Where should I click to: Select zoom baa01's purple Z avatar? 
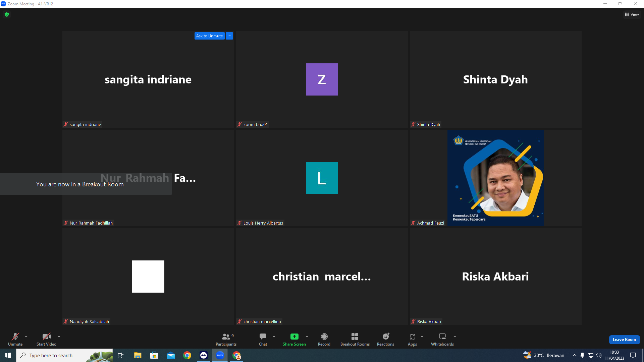click(322, 79)
